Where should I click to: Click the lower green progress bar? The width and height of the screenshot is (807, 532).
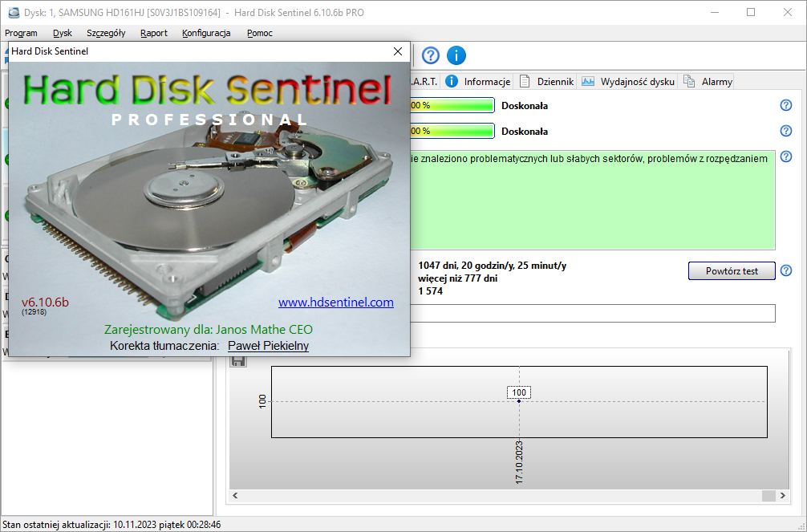click(452, 131)
